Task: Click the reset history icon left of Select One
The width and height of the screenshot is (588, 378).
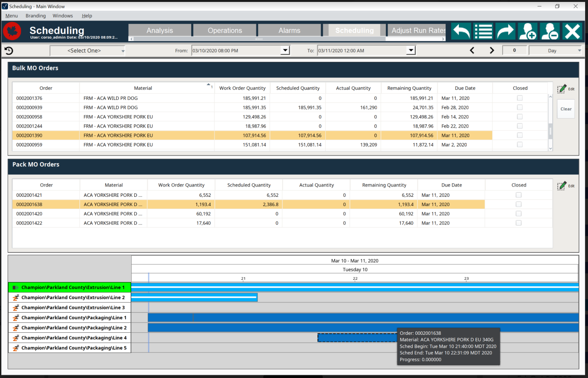Action: click(9, 50)
